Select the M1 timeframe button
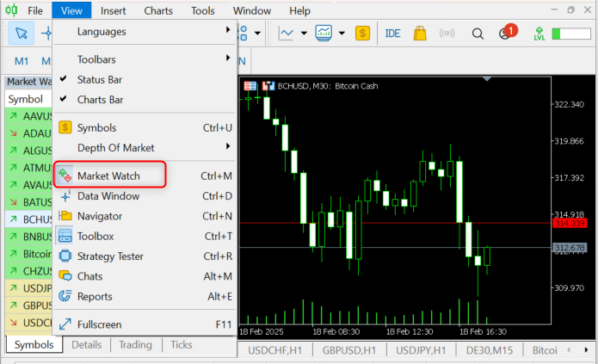 [x=22, y=61]
